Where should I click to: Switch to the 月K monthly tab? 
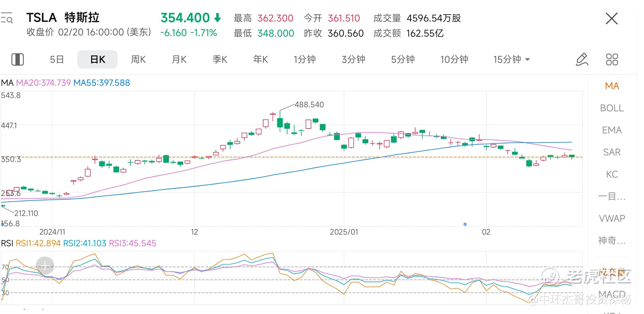click(x=179, y=60)
